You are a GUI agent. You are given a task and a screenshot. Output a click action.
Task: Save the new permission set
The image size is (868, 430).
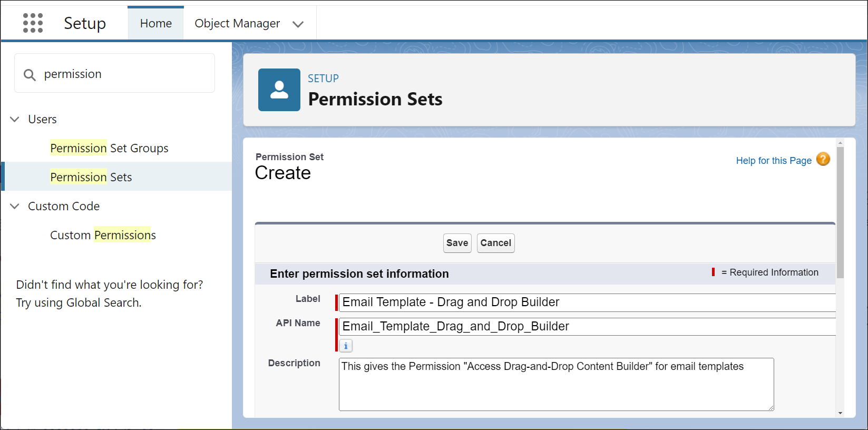pos(457,243)
